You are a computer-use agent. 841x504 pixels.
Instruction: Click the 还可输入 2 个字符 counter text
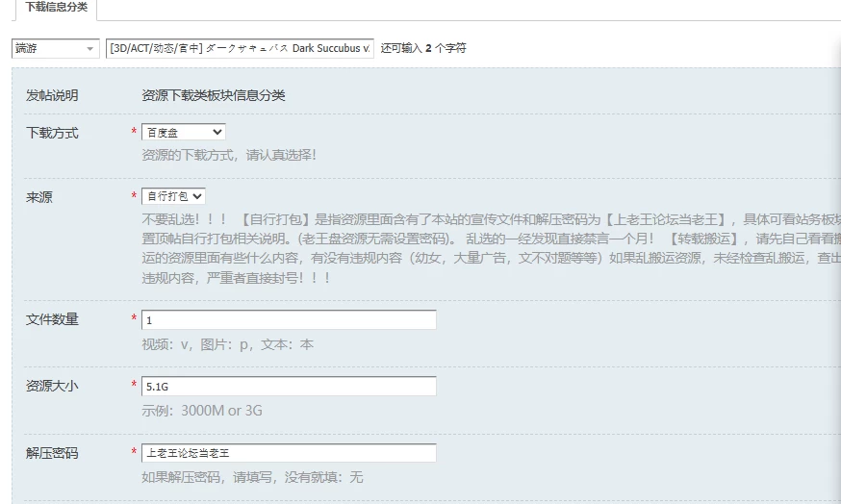[423, 48]
